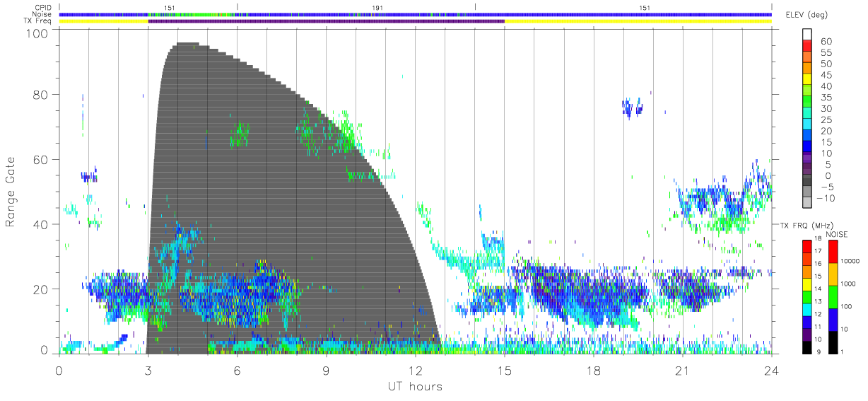Select the 100 tick on Range Gate axis
868x401 pixels.
(x=36, y=33)
